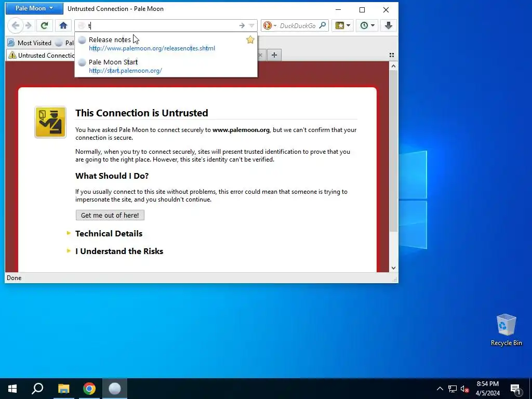532x399 pixels.
Task: Click the search magnifier icon
Action: (323, 25)
